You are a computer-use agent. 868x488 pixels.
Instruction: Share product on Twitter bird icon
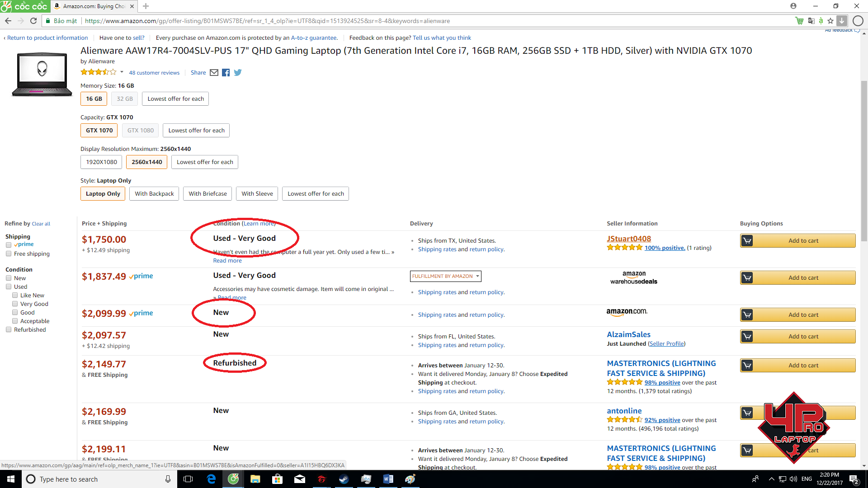[238, 73]
